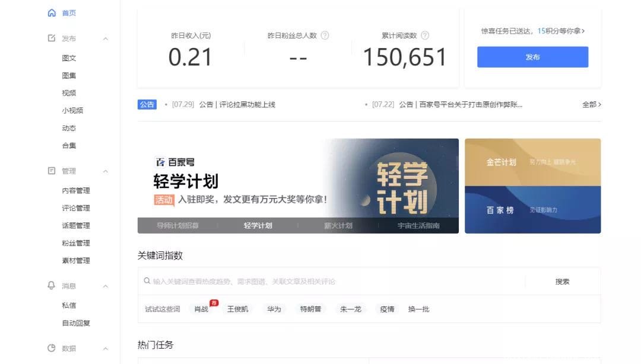Image resolution: width=641 pixels, height=364 pixels.
Task: Click help icon next to 累计阅读数
Action: point(425,36)
